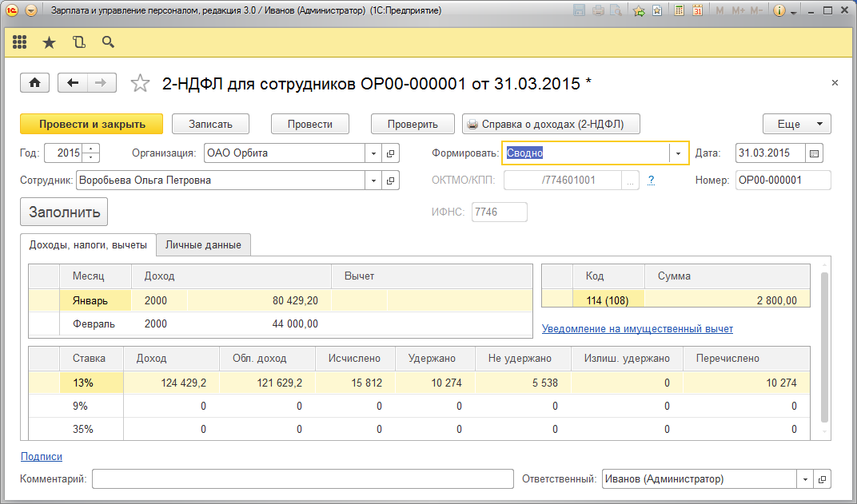The height and width of the screenshot is (504, 857).
Task: Open Favorites with the star icon
Action: point(49,42)
